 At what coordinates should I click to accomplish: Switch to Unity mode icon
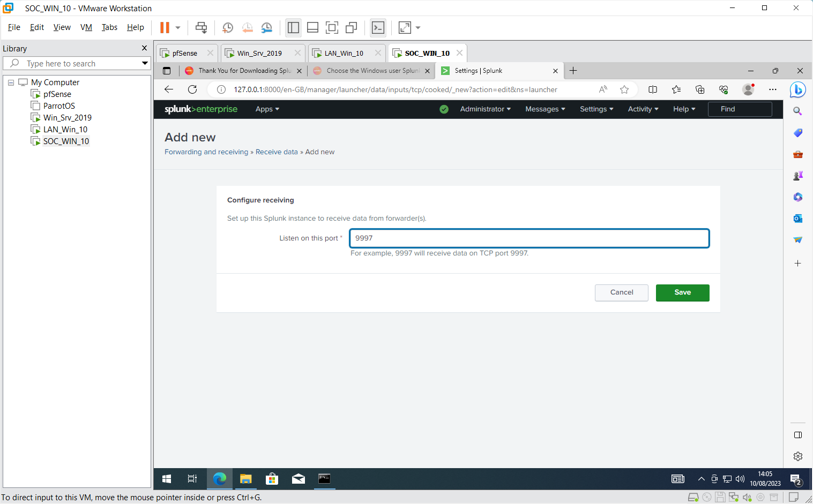(351, 27)
